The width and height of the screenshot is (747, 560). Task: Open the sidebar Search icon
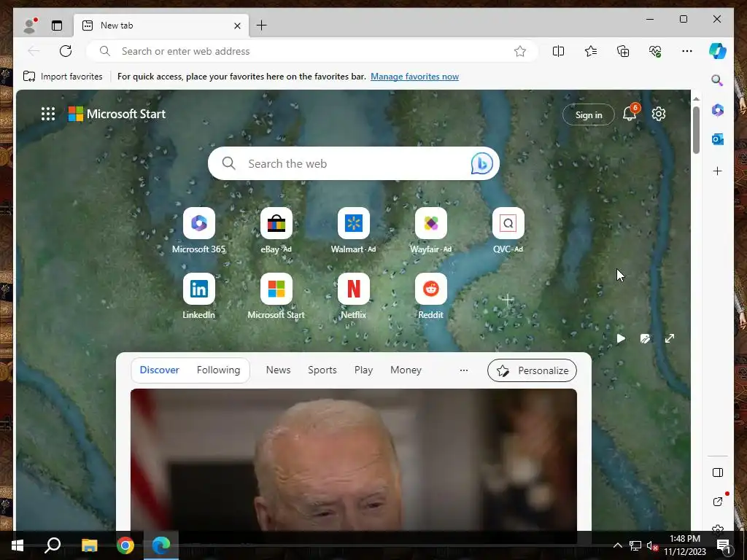[717, 80]
